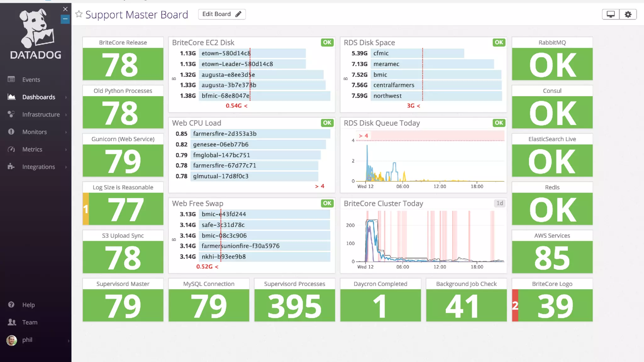Open the phil user menu arrow
Viewport: 644px width, 362px height.
coord(68,341)
